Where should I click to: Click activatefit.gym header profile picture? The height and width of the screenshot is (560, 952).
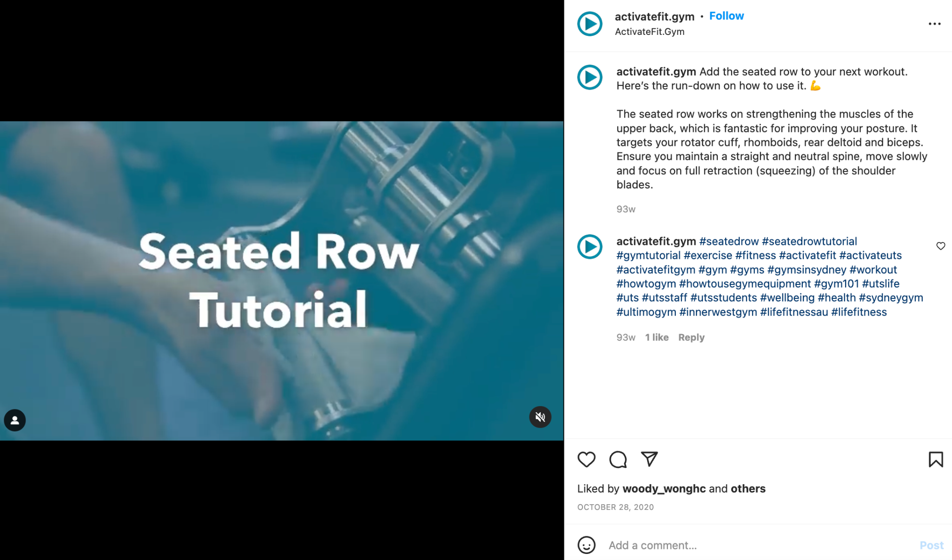click(x=590, y=24)
